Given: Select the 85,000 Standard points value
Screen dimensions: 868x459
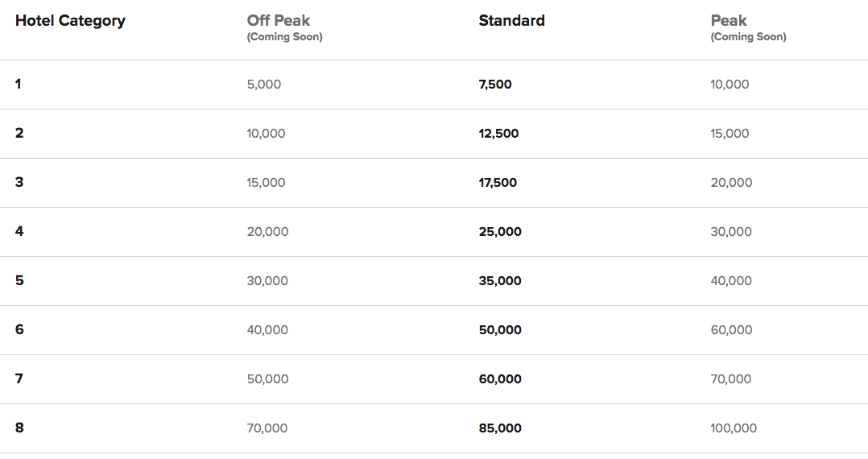Looking at the screenshot, I should click(x=500, y=428).
